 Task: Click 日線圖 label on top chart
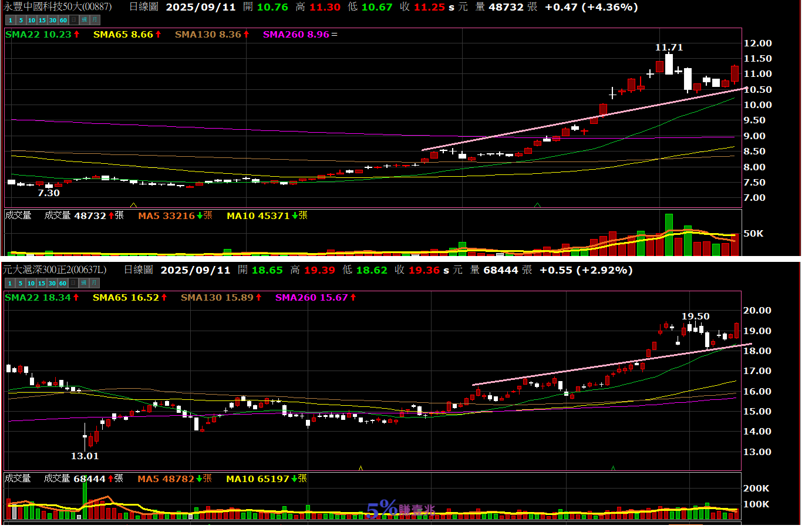coord(143,7)
